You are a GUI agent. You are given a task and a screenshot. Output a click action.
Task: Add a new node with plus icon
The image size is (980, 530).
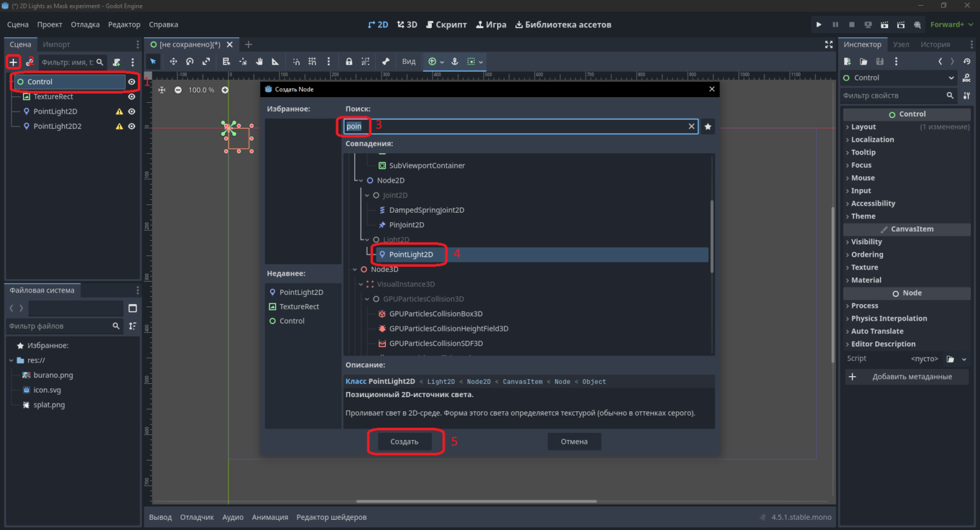pos(13,62)
